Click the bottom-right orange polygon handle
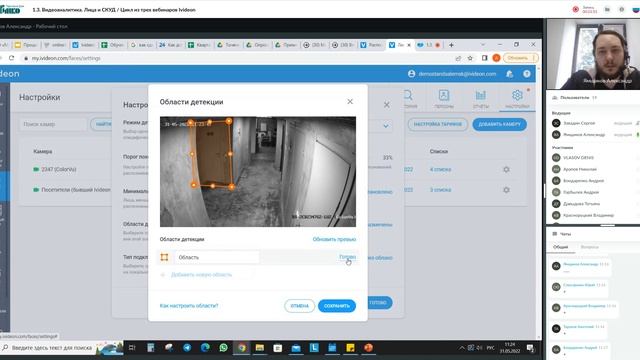Screen dimensions: 640x360 tap(231, 187)
